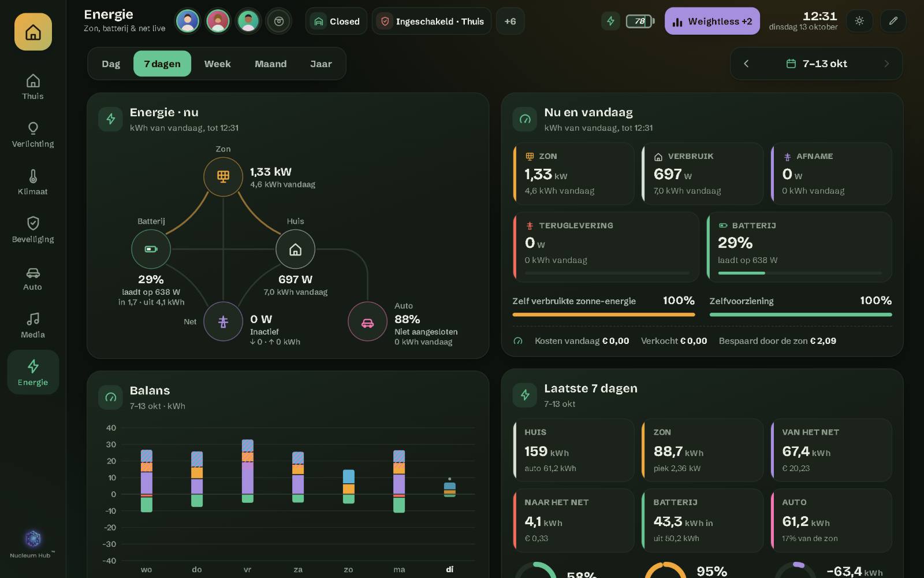The image size is (924, 578).
Task: Open the Weightless +2 media chip
Action: click(712, 21)
